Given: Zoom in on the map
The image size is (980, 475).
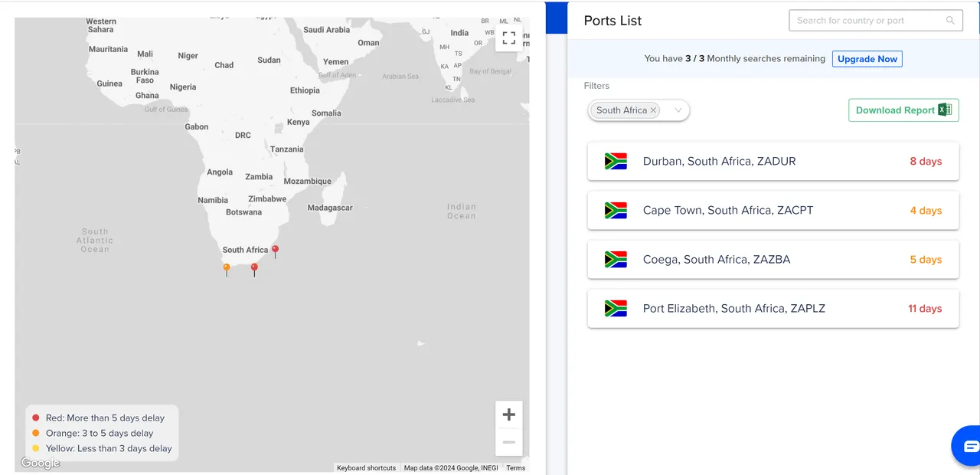Looking at the screenshot, I should point(508,414).
